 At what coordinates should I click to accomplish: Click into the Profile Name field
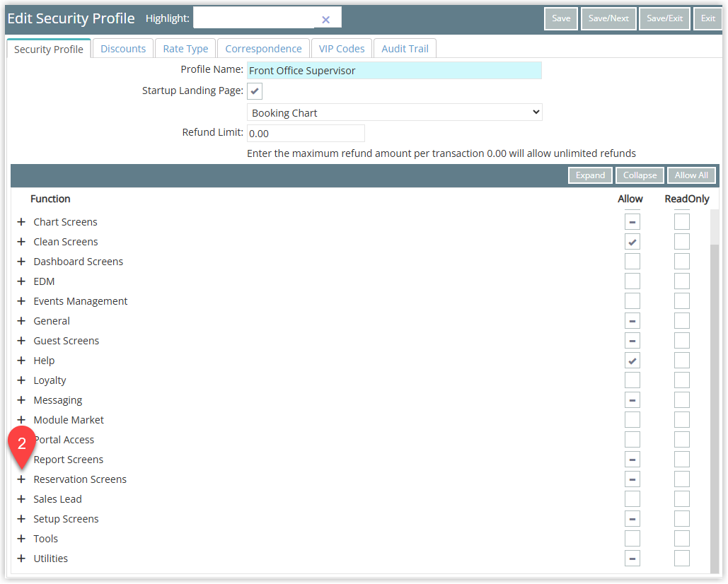(394, 71)
